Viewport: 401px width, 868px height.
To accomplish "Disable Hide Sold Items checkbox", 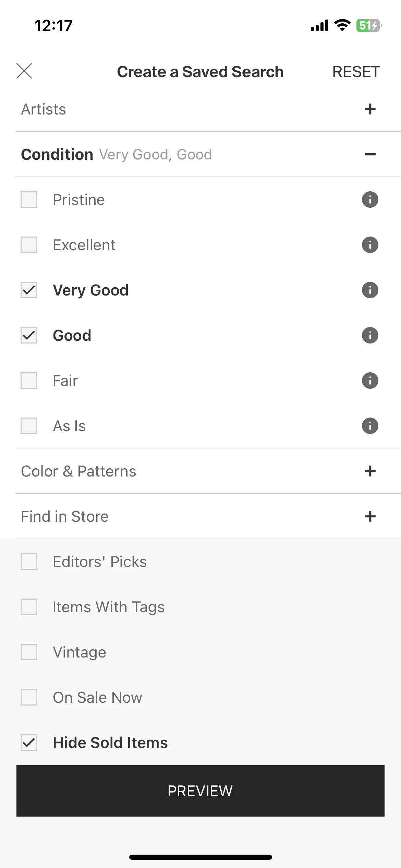I will click(x=29, y=743).
